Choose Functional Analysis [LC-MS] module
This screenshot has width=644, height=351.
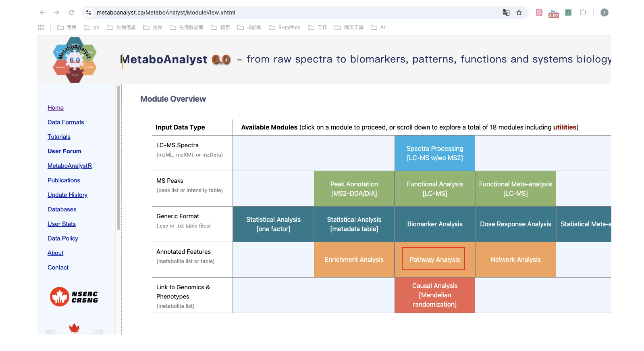point(435,189)
